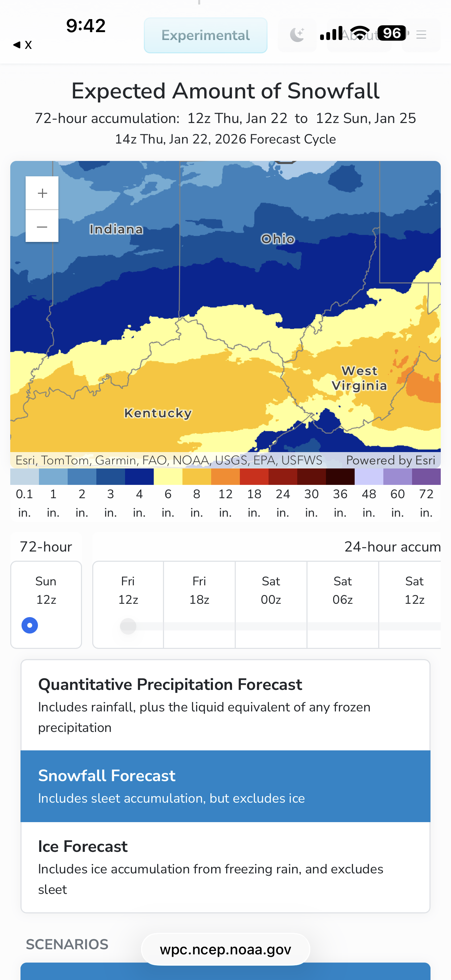Select the Snowfall Forecast option

point(225,786)
